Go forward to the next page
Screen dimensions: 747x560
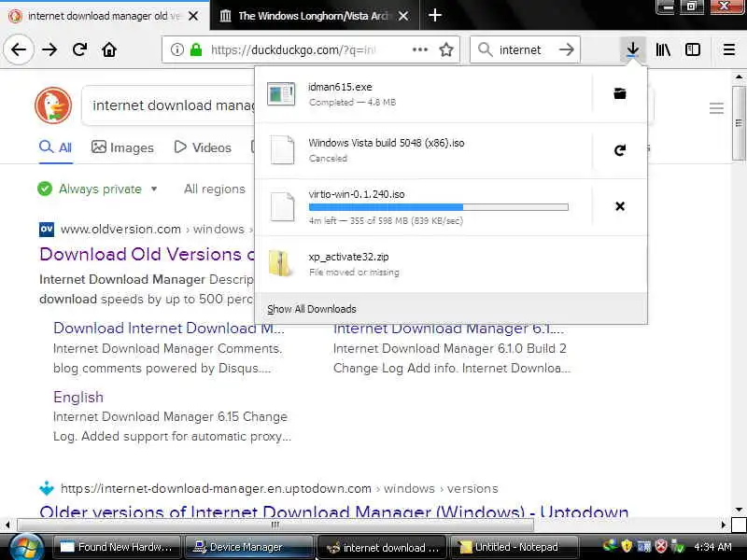pos(49,49)
